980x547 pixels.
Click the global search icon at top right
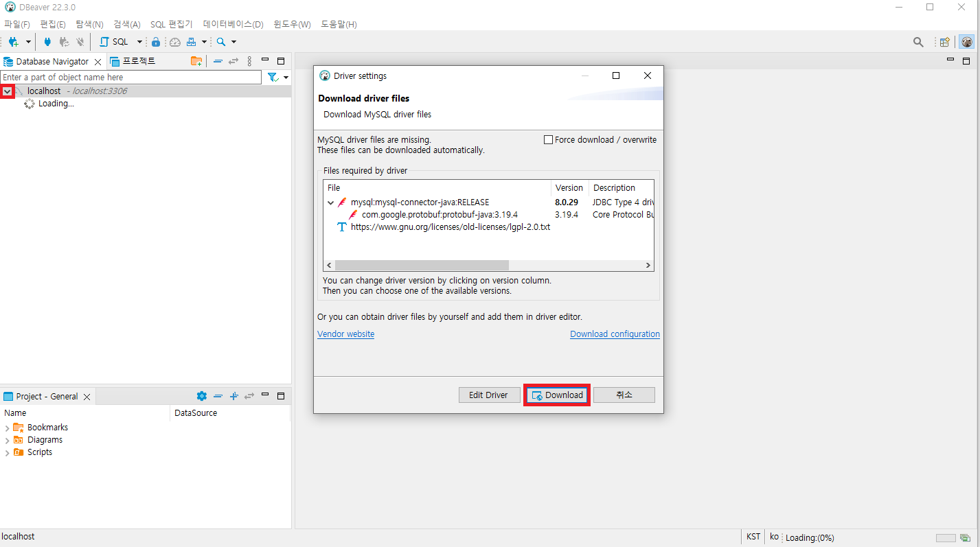point(918,42)
